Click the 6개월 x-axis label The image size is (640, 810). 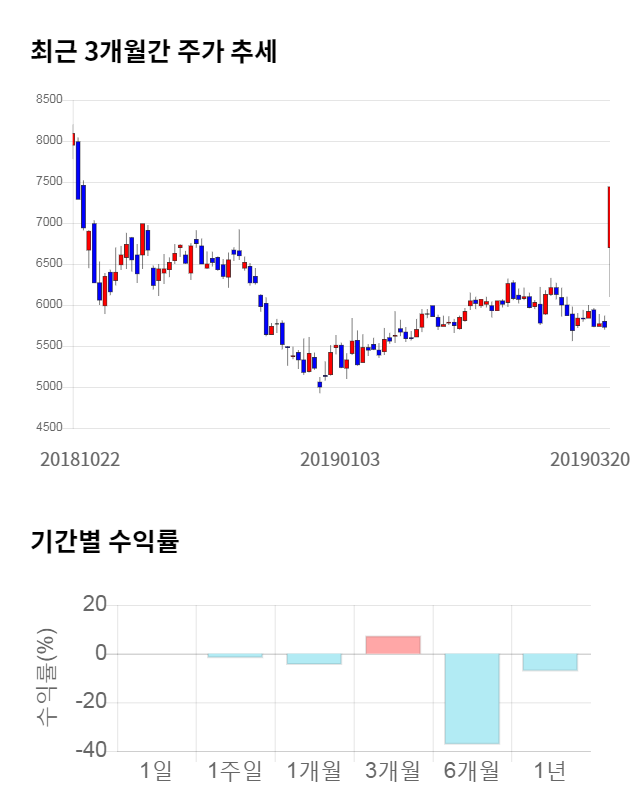tap(472, 771)
